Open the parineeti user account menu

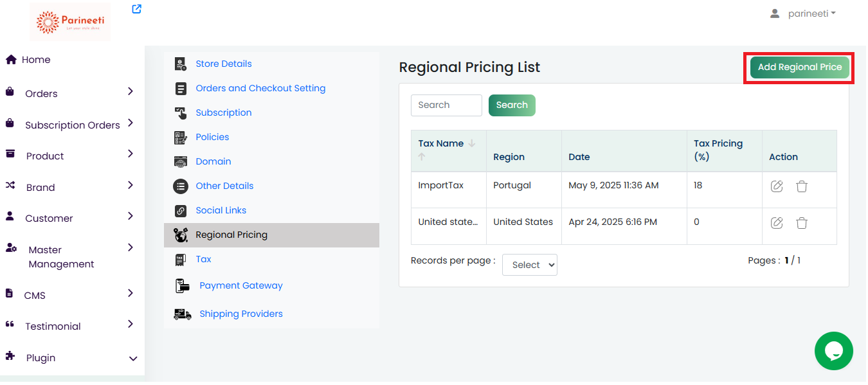coord(803,13)
